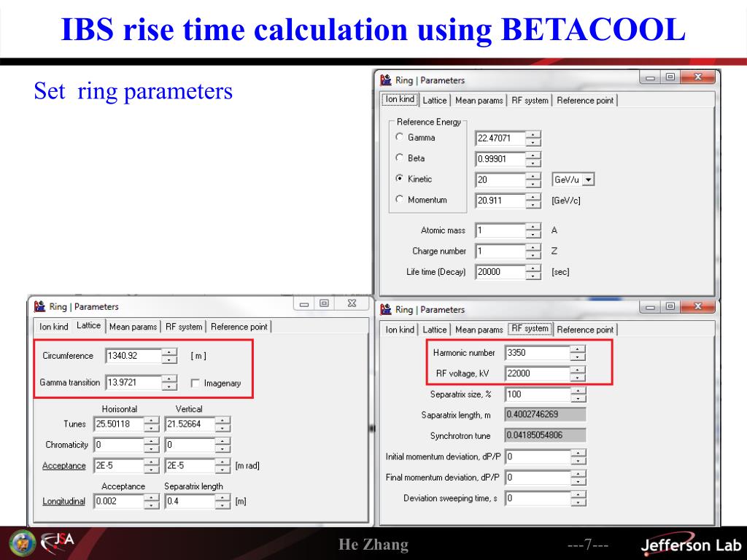Image resolution: width=747 pixels, height=560 pixels.
Task: Switch to Ion kind tab in Lattice window
Action: (x=53, y=327)
